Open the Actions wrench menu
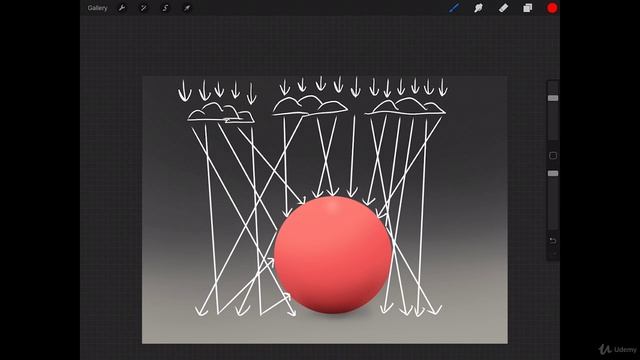The image size is (640, 360). (122, 8)
